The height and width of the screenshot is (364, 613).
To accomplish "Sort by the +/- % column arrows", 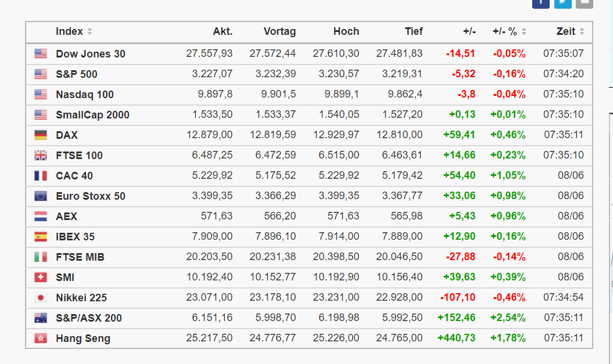I will pos(524,32).
